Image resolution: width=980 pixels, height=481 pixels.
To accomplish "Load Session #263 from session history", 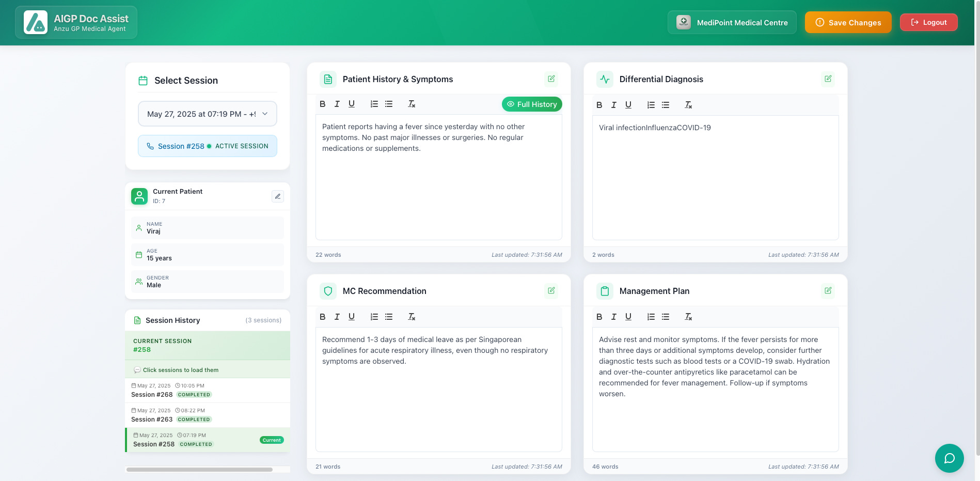I will click(208, 415).
